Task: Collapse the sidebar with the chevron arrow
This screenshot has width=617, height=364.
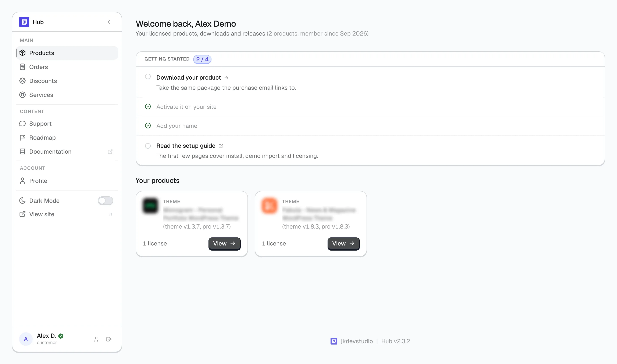Action: click(x=109, y=22)
